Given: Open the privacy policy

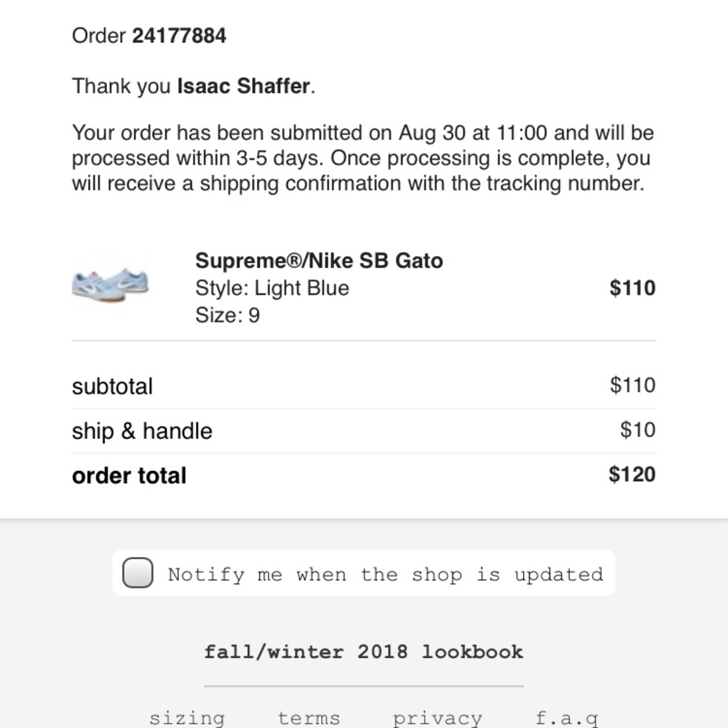Looking at the screenshot, I should pos(438,718).
